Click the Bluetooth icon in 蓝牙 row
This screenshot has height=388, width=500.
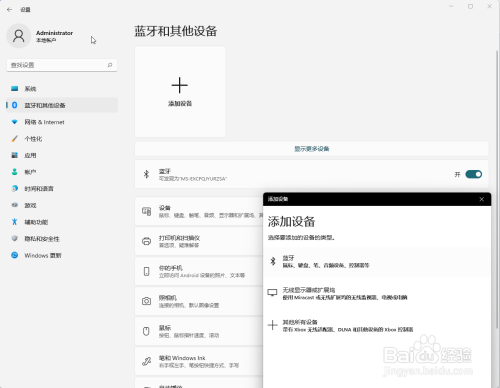(146, 174)
